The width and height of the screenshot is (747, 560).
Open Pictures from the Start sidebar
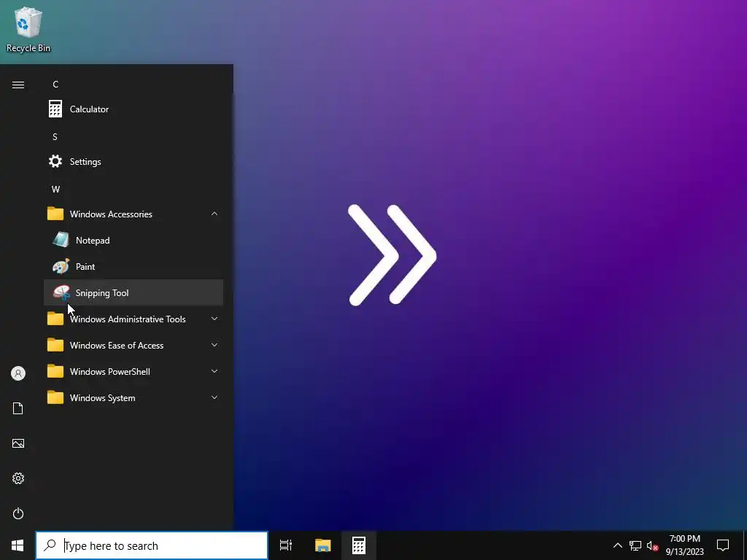[18, 443]
